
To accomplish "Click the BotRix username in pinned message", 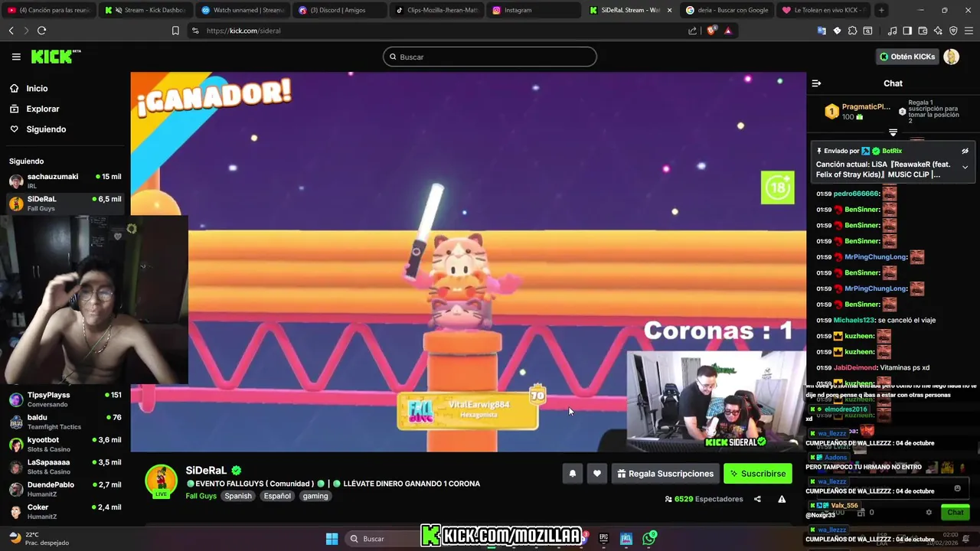I will coord(892,152).
